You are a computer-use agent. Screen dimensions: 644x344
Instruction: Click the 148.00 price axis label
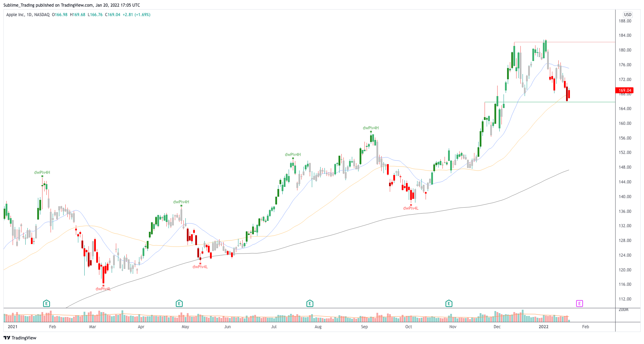click(x=625, y=167)
